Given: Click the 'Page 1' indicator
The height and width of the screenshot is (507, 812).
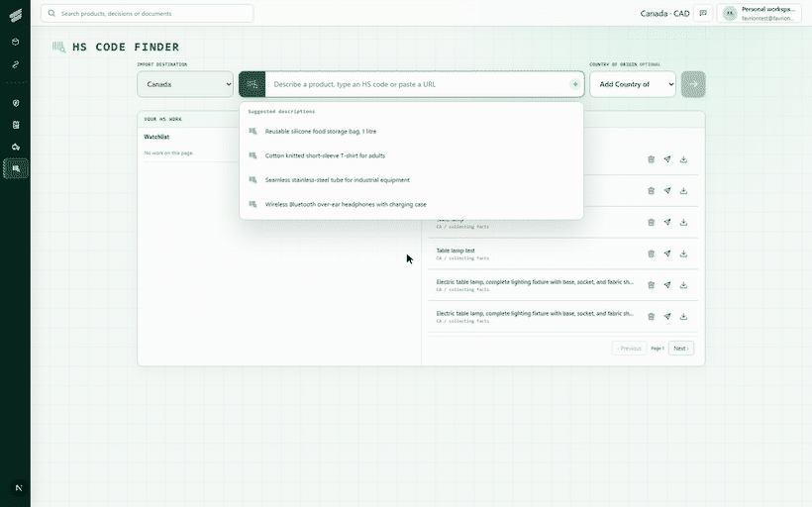Looking at the screenshot, I should pos(658,349).
